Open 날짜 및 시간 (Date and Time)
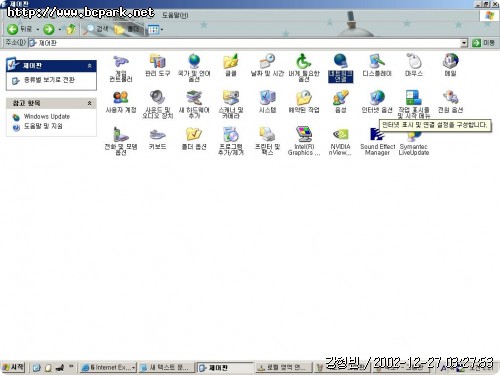The height and width of the screenshot is (375, 500). (x=267, y=66)
